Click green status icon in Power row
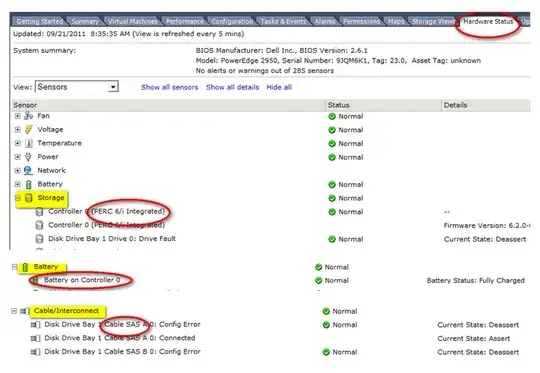This screenshot has width=540, height=373. pyautogui.click(x=332, y=157)
